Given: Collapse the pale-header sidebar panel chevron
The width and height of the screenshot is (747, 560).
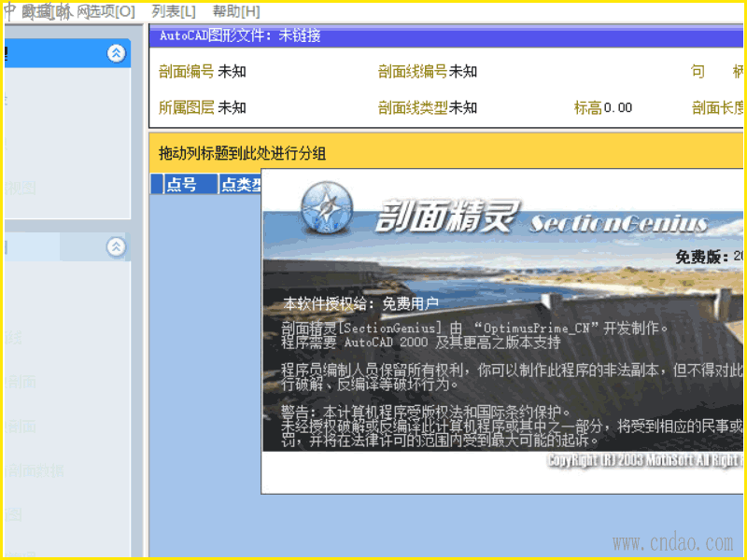Looking at the screenshot, I should [x=116, y=246].
